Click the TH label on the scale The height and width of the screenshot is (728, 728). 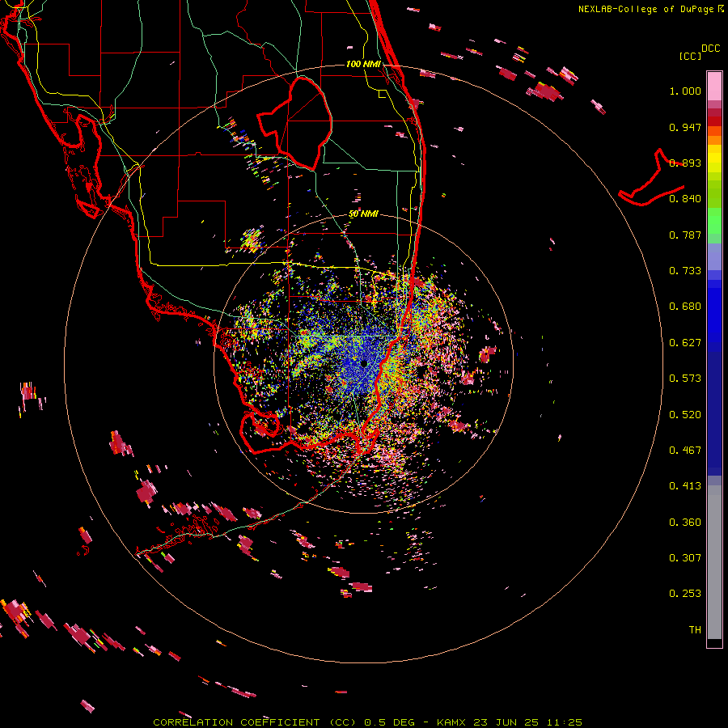coord(695,630)
